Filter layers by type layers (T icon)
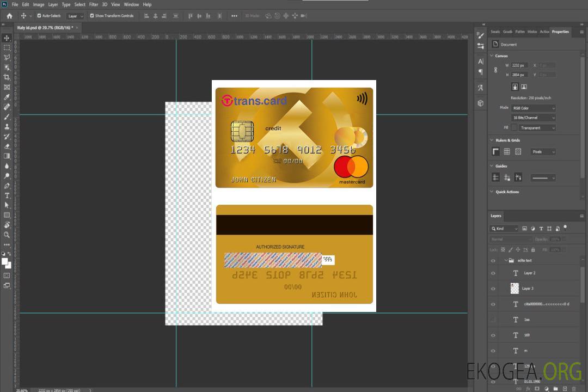This screenshot has width=588, height=392. click(x=541, y=229)
